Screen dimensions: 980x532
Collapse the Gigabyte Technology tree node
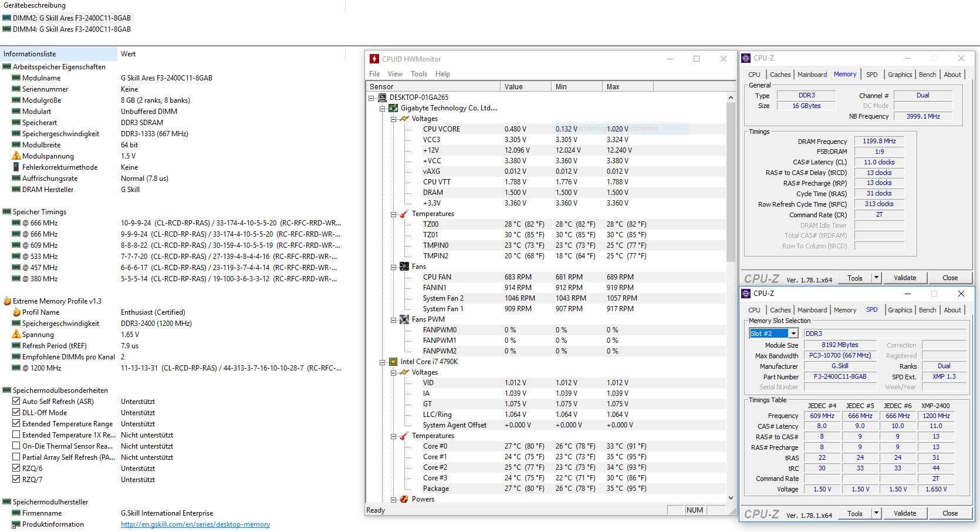383,109
